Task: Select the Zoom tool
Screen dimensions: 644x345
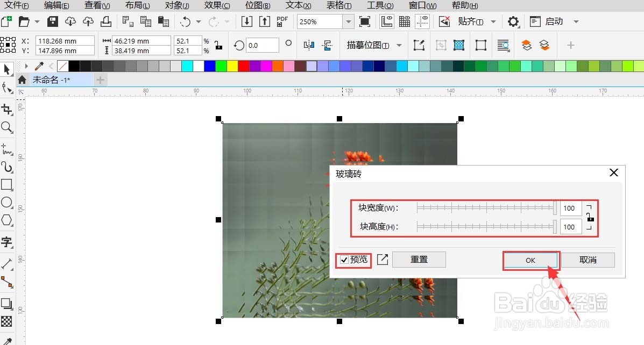Action: [x=8, y=128]
